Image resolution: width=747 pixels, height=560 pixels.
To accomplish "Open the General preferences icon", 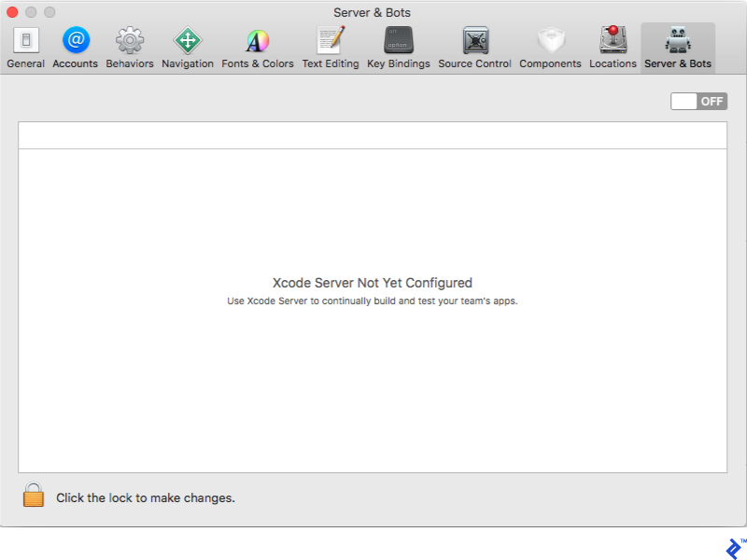I will (25, 41).
